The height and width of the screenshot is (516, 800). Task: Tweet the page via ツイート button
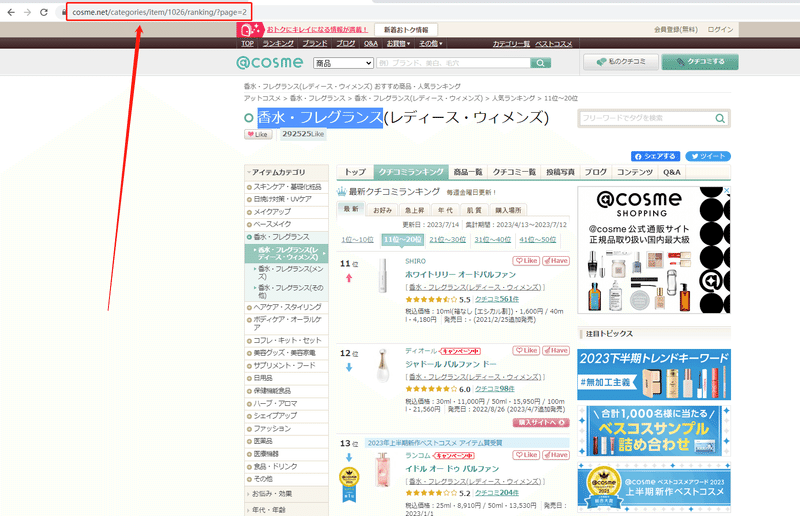point(708,156)
